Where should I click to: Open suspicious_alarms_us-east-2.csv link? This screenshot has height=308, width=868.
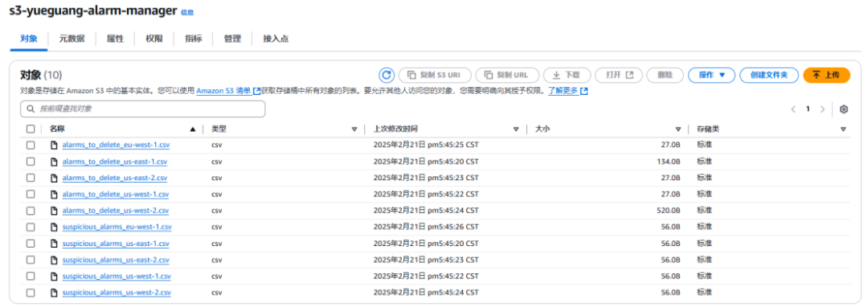[x=116, y=260]
